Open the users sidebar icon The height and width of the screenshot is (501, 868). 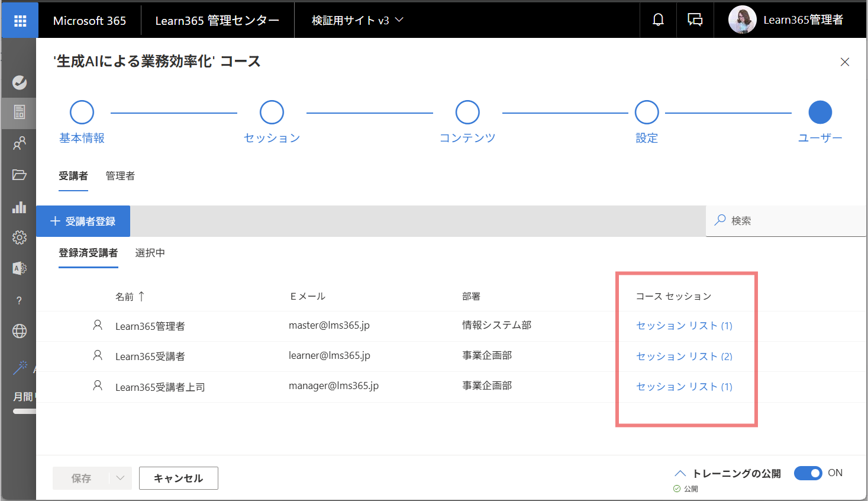[x=20, y=143]
